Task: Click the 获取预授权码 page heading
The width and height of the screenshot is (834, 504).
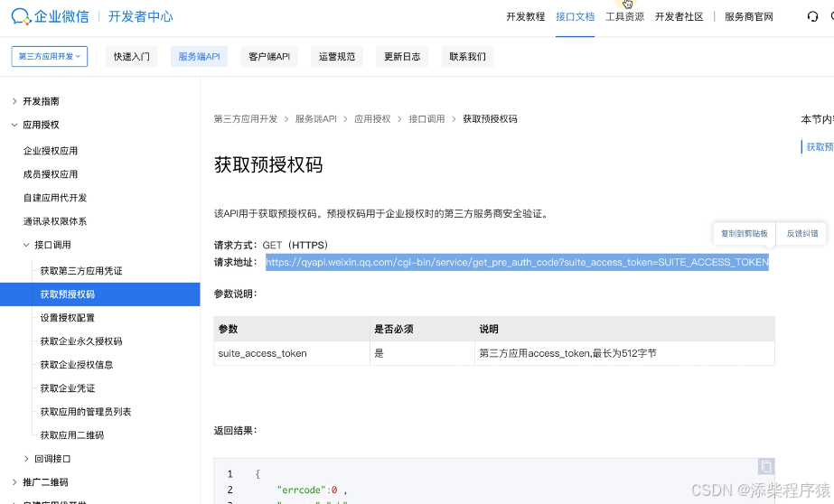Action: [x=268, y=164]
